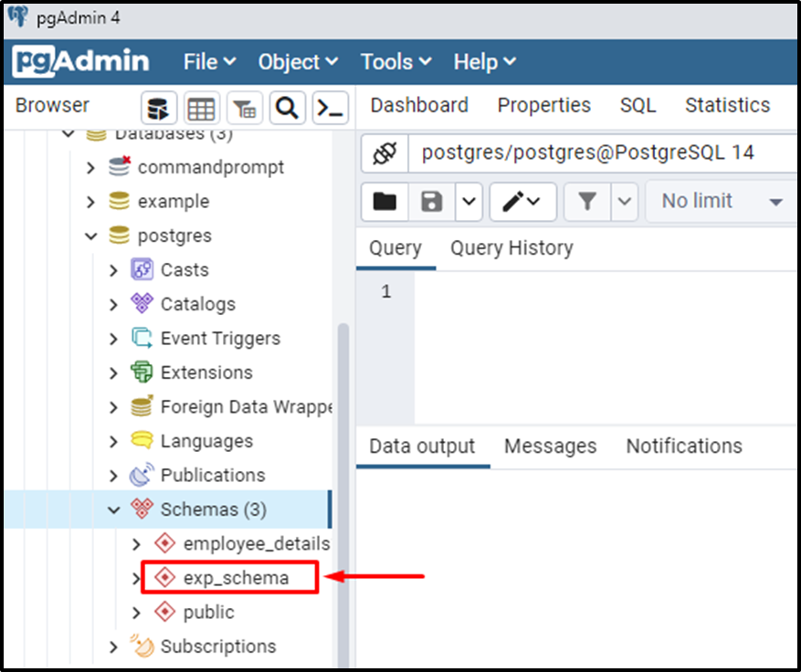Open the File menu
Screen dimensions: 801x672
point(209,62)
